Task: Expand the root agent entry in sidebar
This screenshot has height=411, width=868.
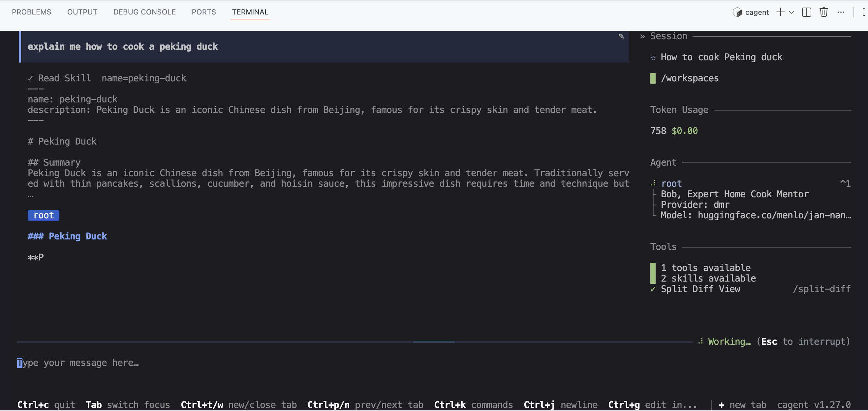Action: [x=671, y=184]
